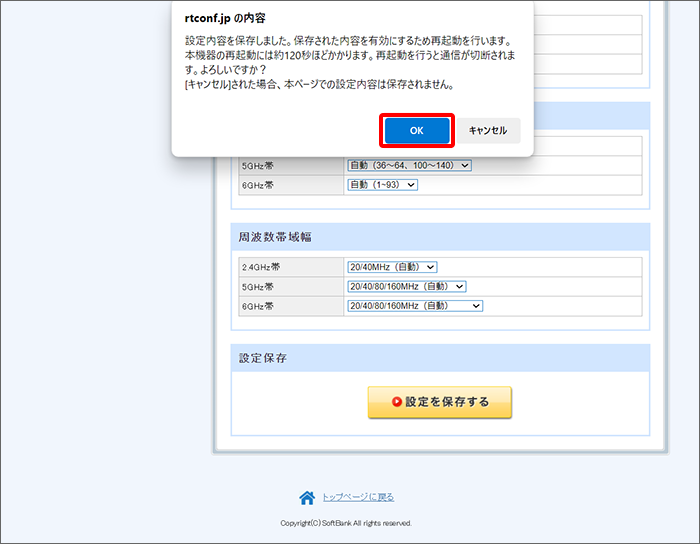Image resolution: width=700 pixels, height=544 pixels.
Task: Open 6GHz帯 channel dropdown 自動(1~93)
Action: click(382, 185)
